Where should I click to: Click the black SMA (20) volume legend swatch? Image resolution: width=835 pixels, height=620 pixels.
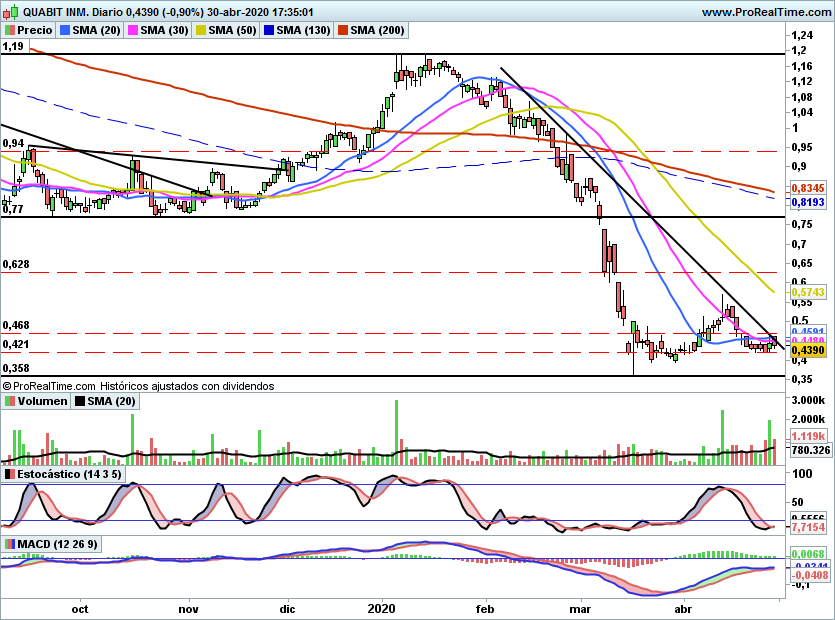coord(79,401)
